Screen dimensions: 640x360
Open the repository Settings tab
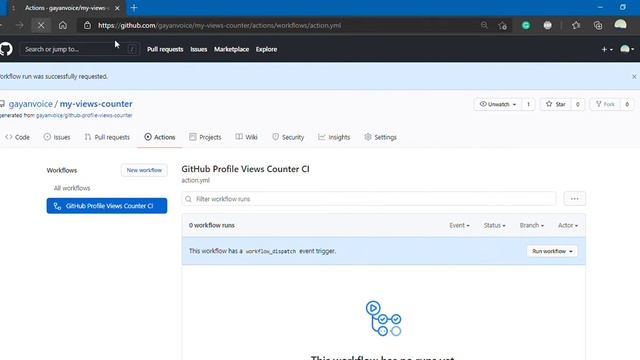(380, 137)
